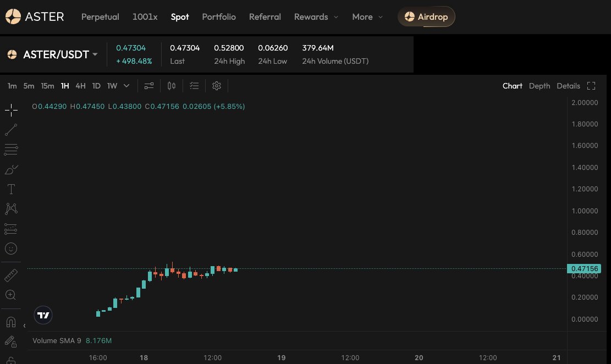611x364 pixels.
Task: Click the 16:00 time axis label
Action: pyautogui.click(x=98, y=358)
